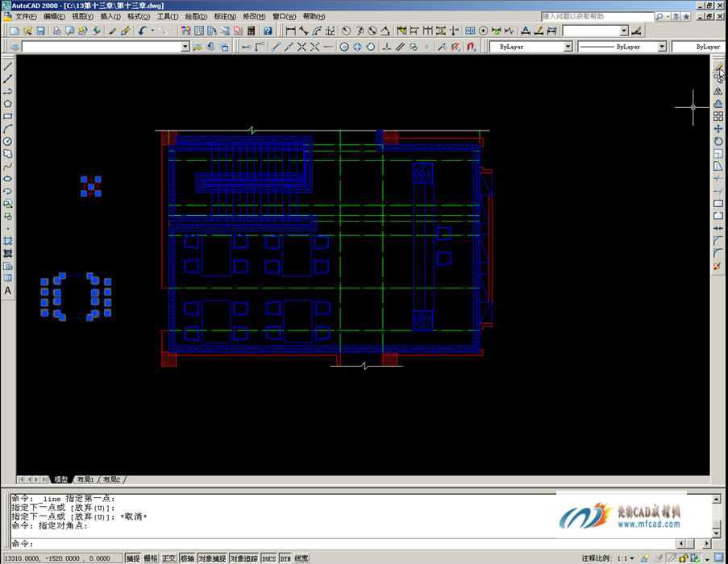Toggle DYN dynamic input in the status bar
The height and width of the screenshot is (564, 728).
coord(285,558)
